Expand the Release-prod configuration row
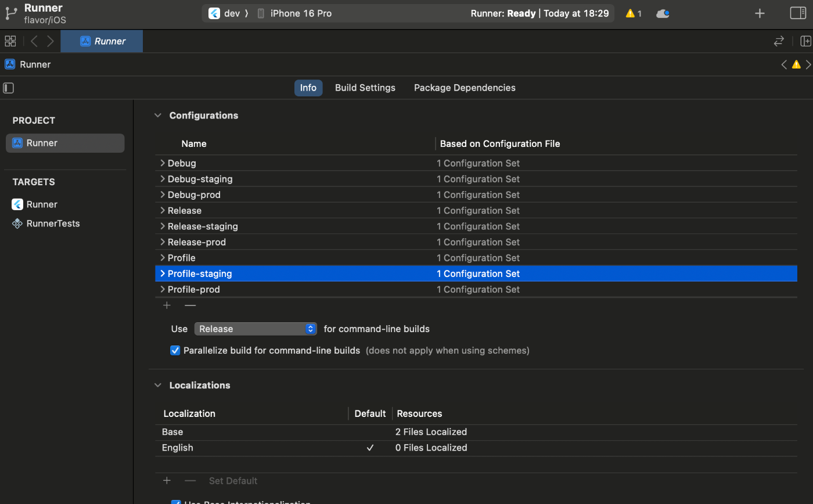Image resolution: width=813 pixels, height=504 pixels. coord(163,242)
